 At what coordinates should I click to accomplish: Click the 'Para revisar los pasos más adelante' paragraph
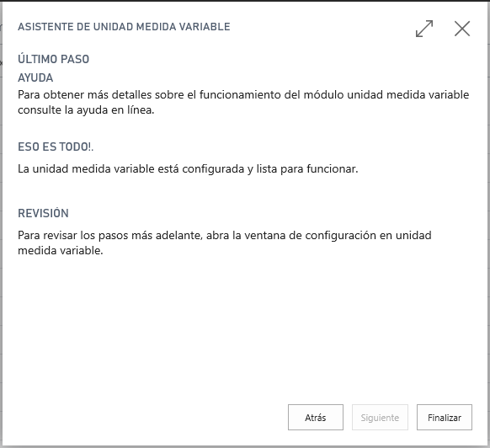pos(225,243)
